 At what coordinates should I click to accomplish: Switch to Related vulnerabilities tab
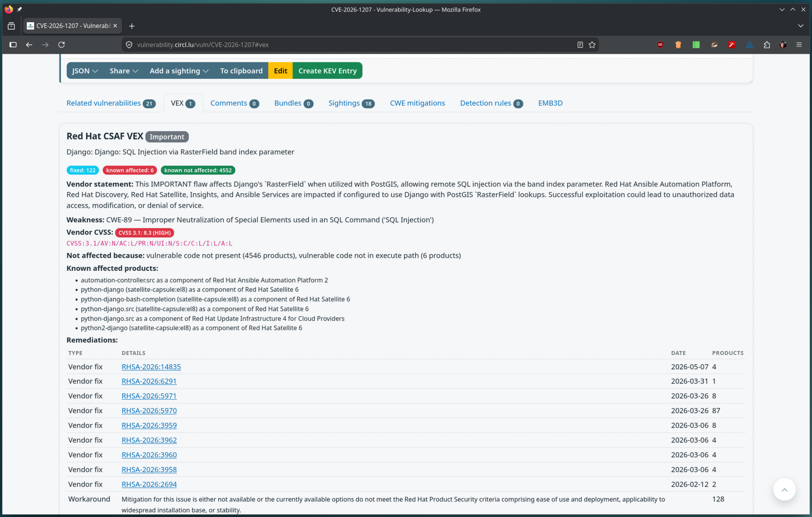pos(111,103)
